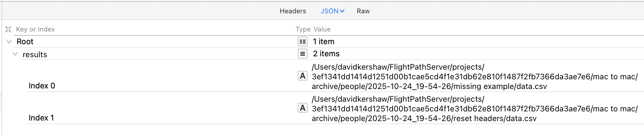Click the expand/collapse all arrows icon
The width and height of the screenshot is (644, 135).
[x=8, y=29]
